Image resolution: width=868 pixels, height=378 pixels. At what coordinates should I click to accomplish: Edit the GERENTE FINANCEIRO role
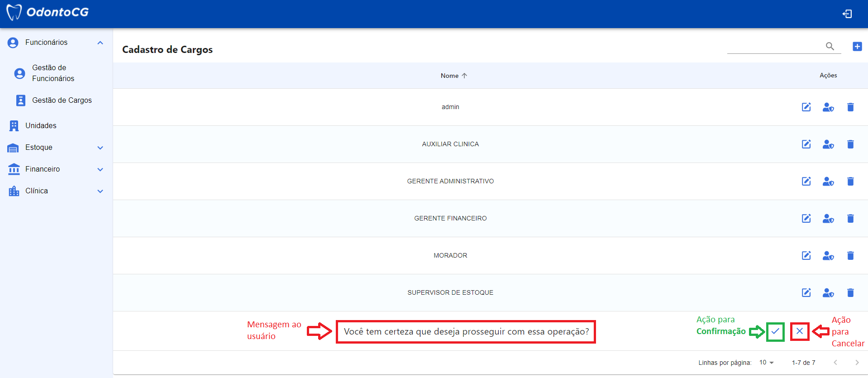tap(806, 219)
